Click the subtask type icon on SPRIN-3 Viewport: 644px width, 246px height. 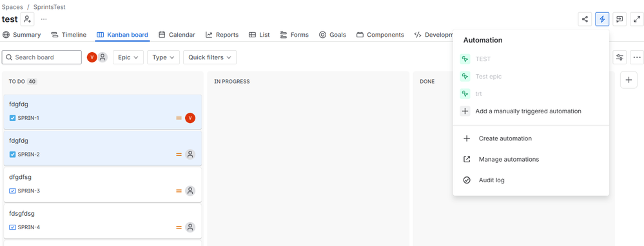coord(12,191)
